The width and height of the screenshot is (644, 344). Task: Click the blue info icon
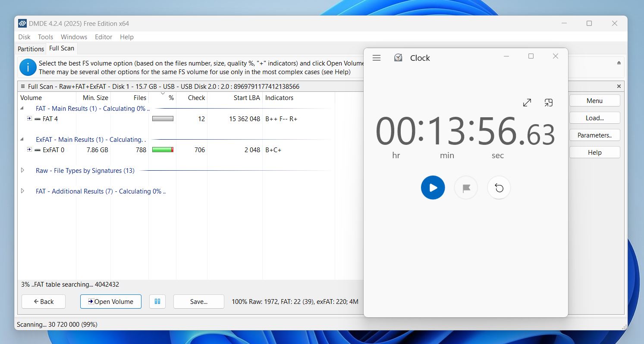[28, 67]
